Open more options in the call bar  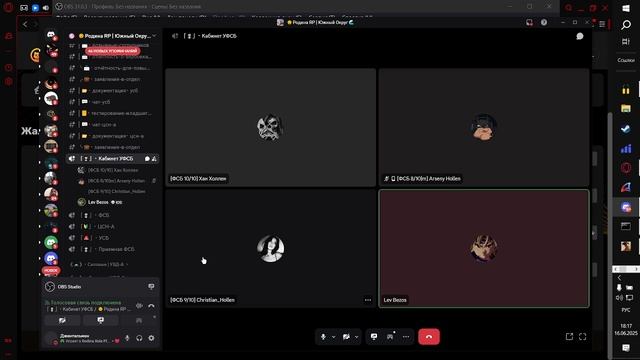[x=406, y=337]
